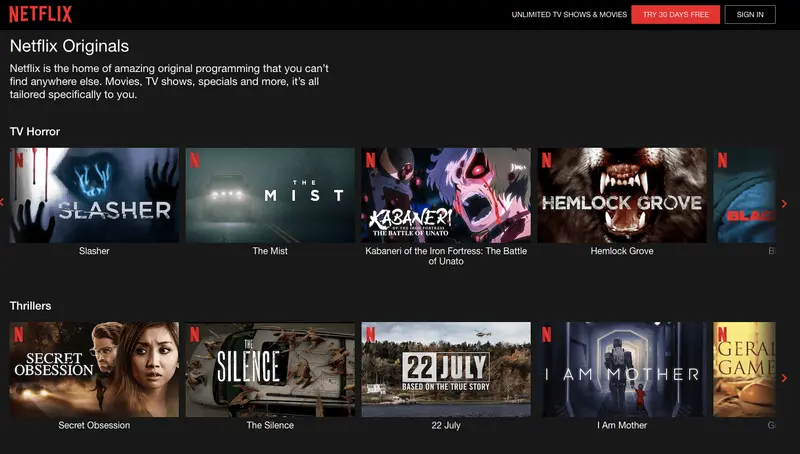Click the Hemlock Grove title text
800x454 pixels.
pyautogui.click(x=622, y=251)
